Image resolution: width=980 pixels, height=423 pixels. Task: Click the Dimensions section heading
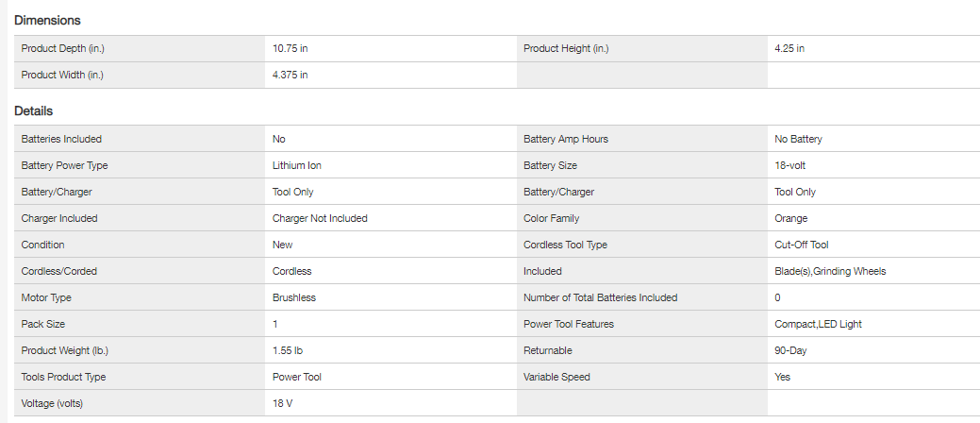(x=47, y=20)
